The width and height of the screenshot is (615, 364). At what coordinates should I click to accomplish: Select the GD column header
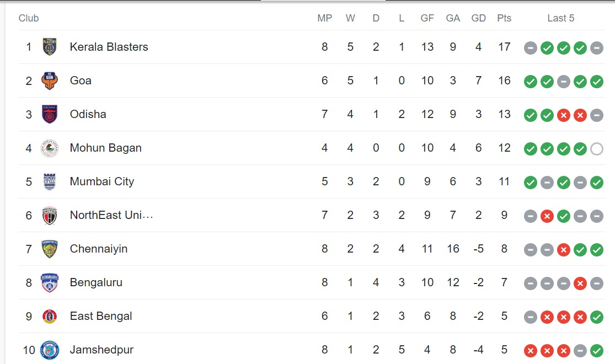tap(478, 18)
